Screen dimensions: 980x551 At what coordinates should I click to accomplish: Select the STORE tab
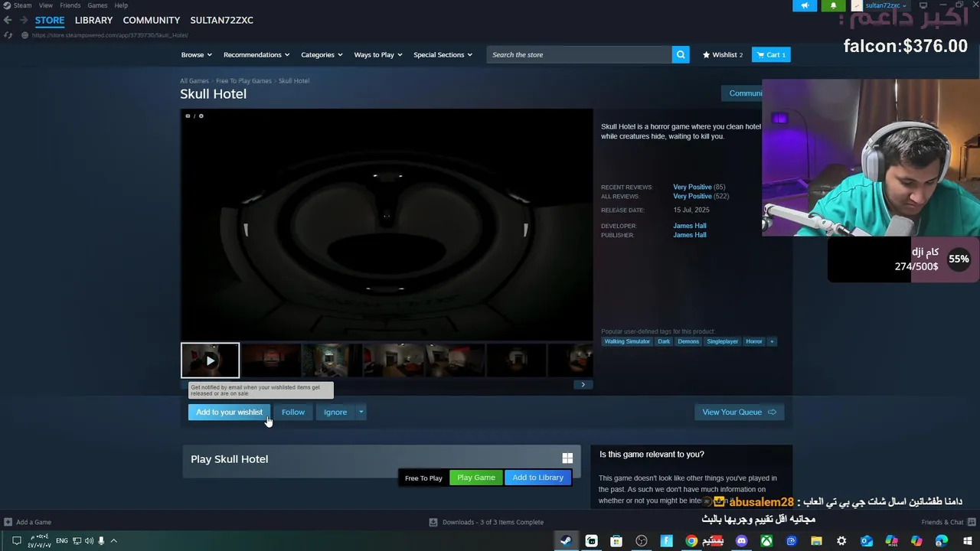click(x=50, y=20)
